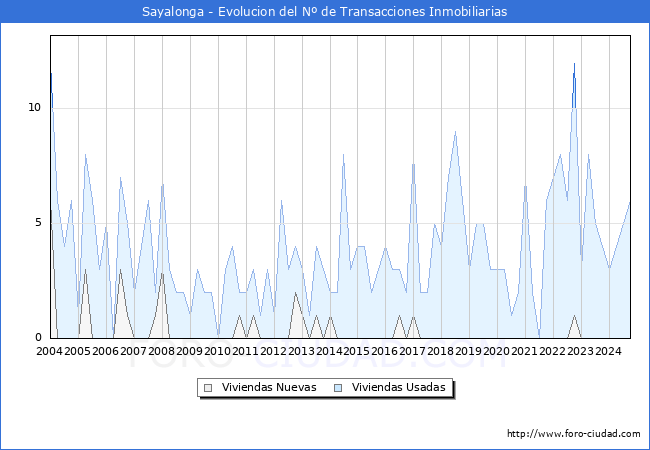Open the foro-ciudad.com URL text
This screenshot has width=650, height=450.
click(574, 434)
